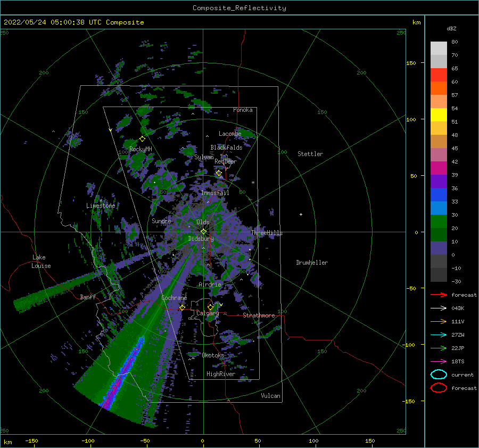Select the lightest gray swatch between 80 and 70 dBZ
The image size is (479, 448).
pos(439,48)
